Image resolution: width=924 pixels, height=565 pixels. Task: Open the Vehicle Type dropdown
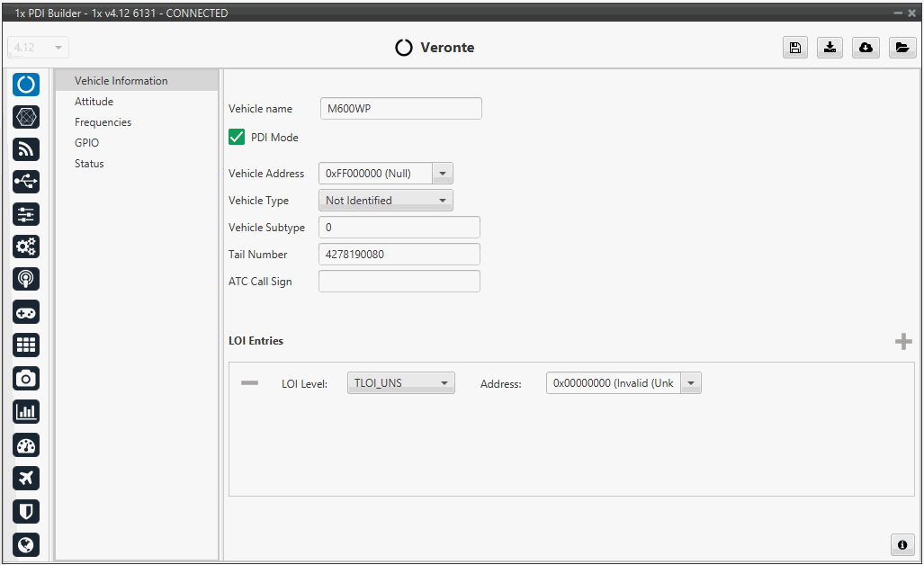click(x=443, y=201)
